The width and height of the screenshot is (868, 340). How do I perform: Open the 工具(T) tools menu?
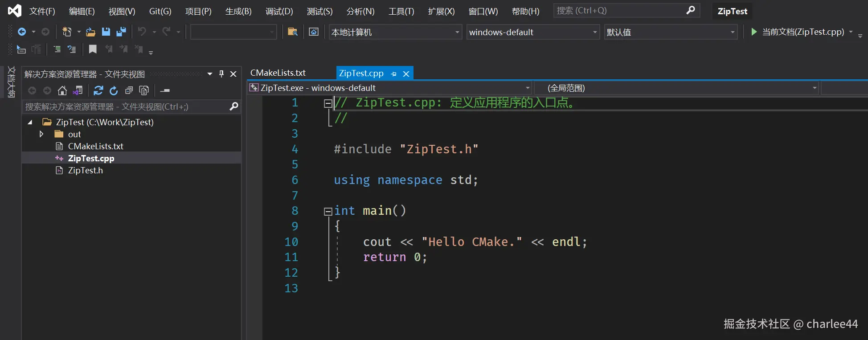(x=401, y=11)
